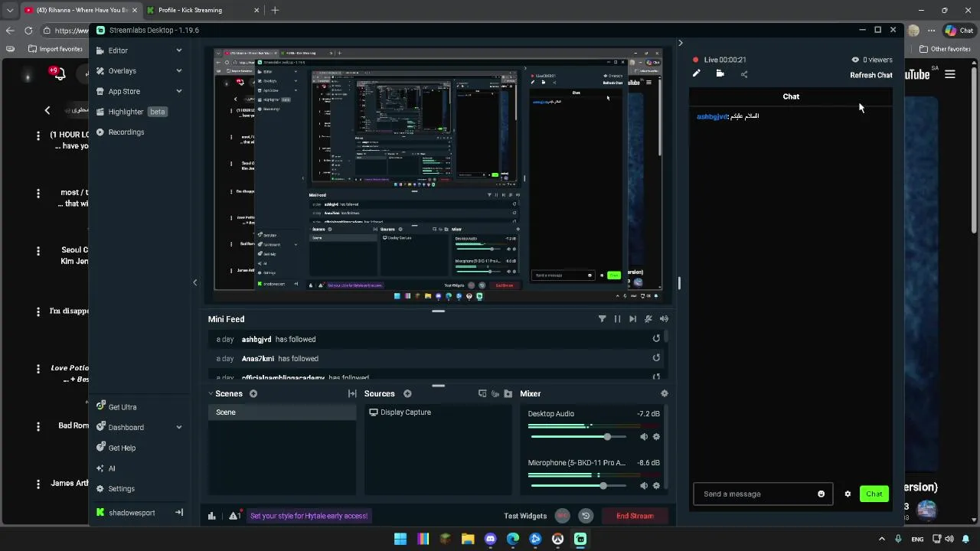Open Mixer advanced audio settings gear
Screen dimensions: 980x551
(x=664, y=393)
